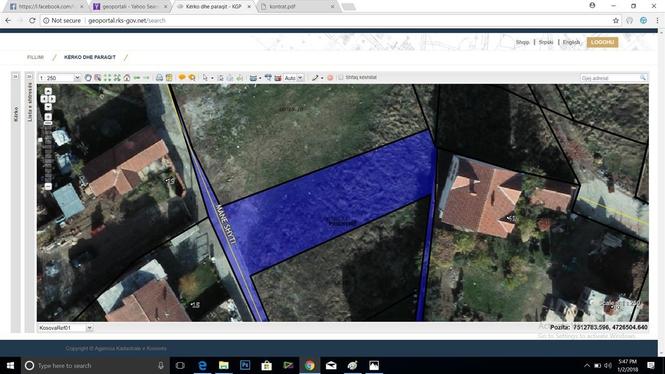Reload the page with refresh icon

click(32, 20)
